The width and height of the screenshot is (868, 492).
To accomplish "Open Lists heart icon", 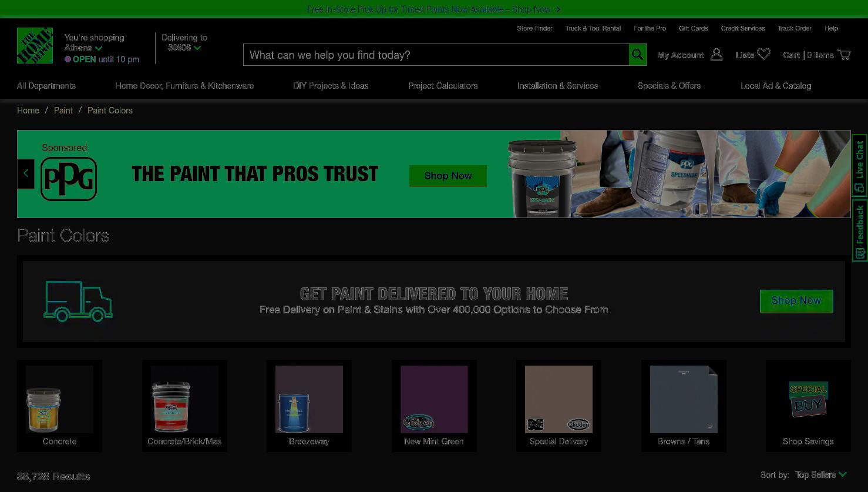I will coord(763,55).
